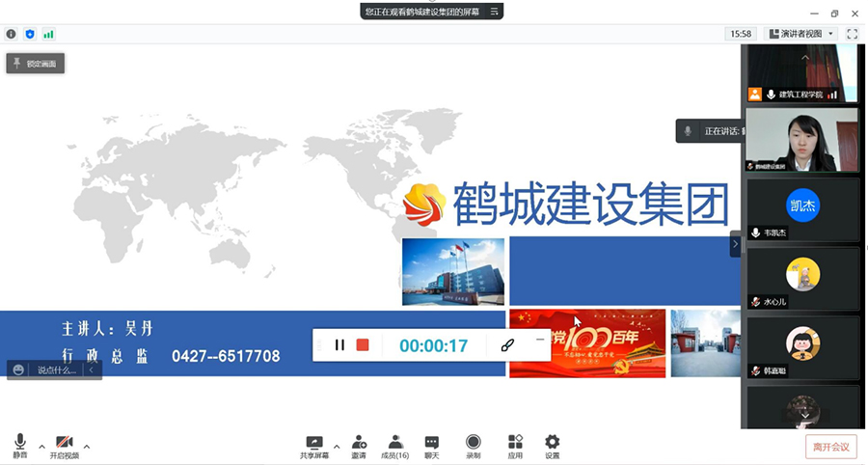Open the meeting info icon
This screenshot has height=465, width=868.
point(12,34)
